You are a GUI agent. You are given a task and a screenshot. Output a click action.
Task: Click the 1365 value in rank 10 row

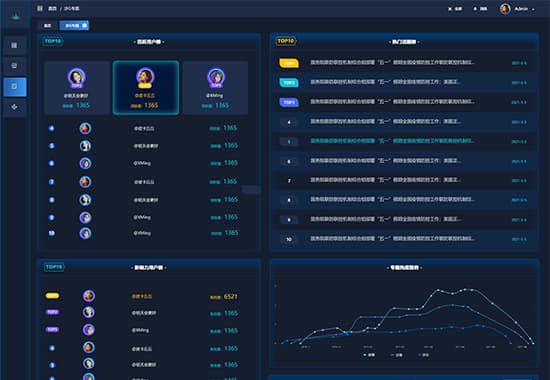232,233
